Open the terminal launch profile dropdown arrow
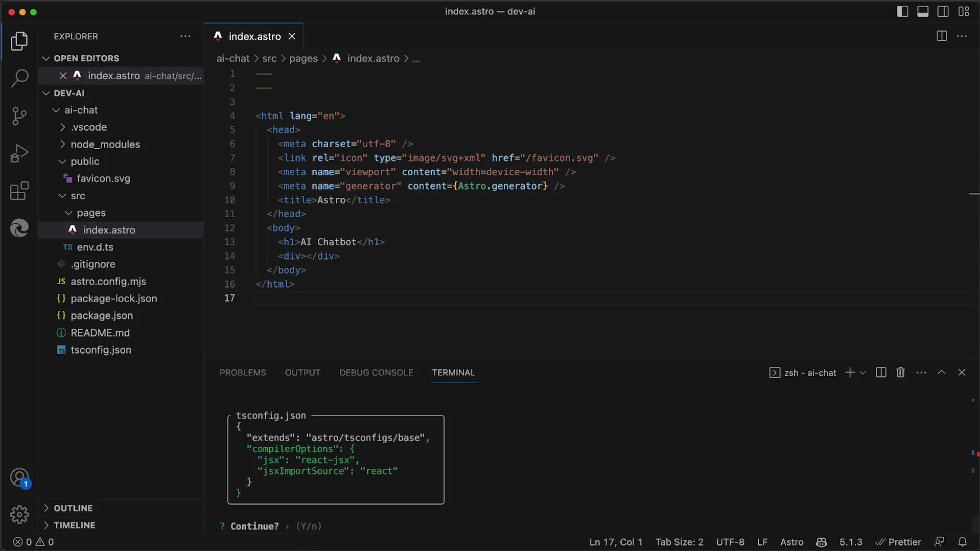980x551 pixels. 863,373
